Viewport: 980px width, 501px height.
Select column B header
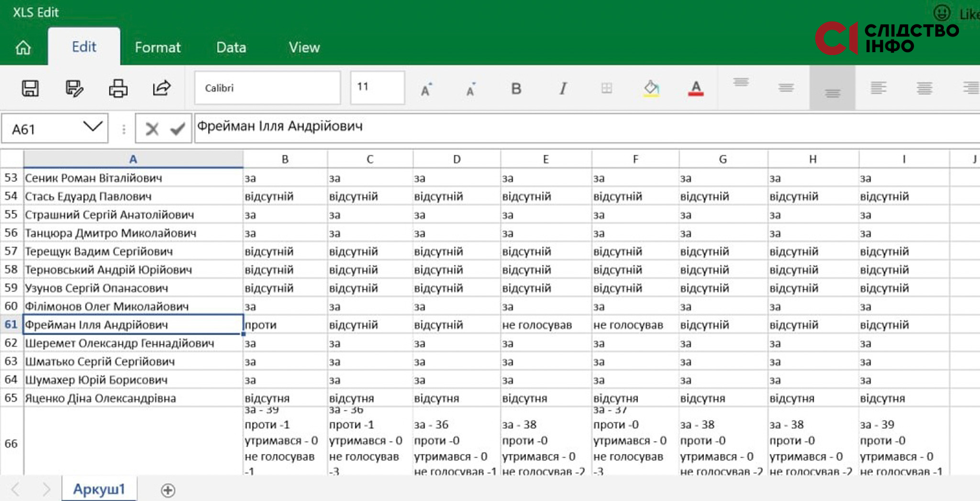285,159
